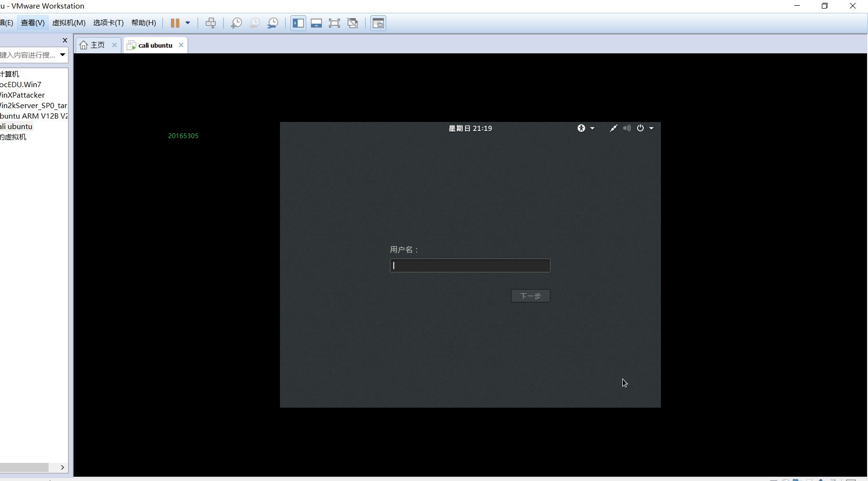Expand the library search dropdown arrow

pyautogui.click(x=62, y=55)
